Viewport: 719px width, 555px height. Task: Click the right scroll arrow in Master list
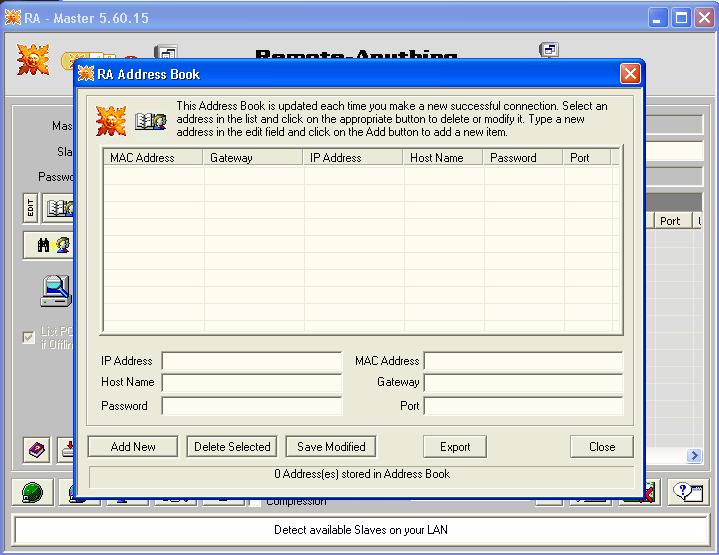point(694,455)
